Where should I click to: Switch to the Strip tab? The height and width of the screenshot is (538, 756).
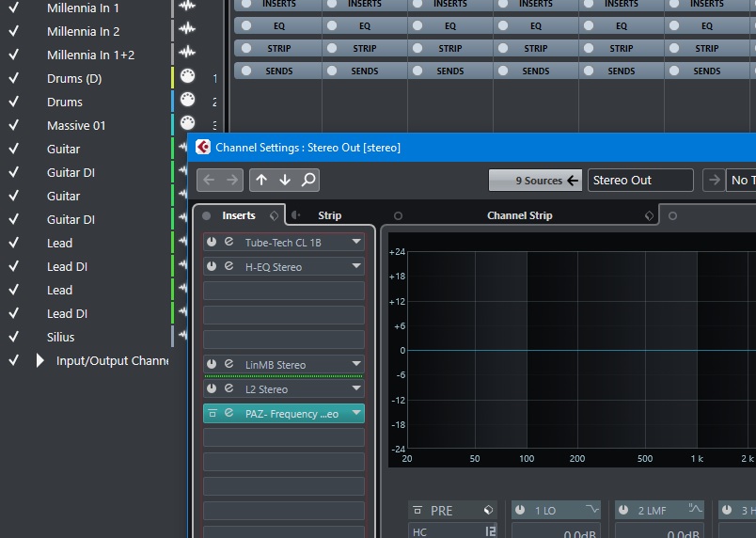point(329,215)
